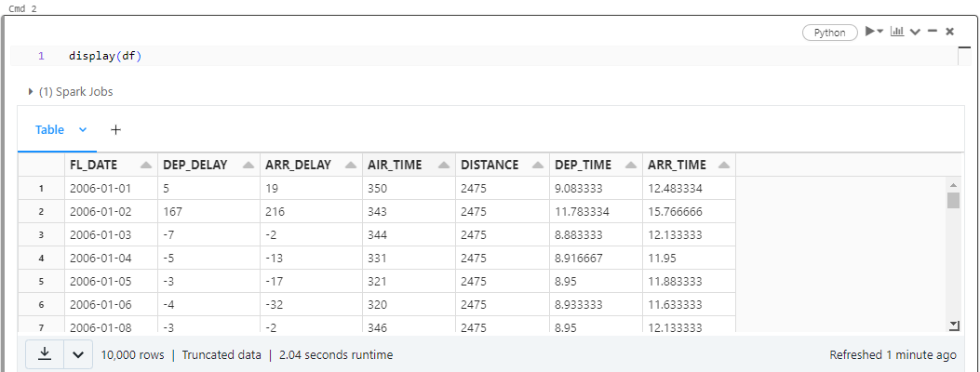
Task: Sort by the ARR_TIME column arrow
Action: [x=724, y=166]
